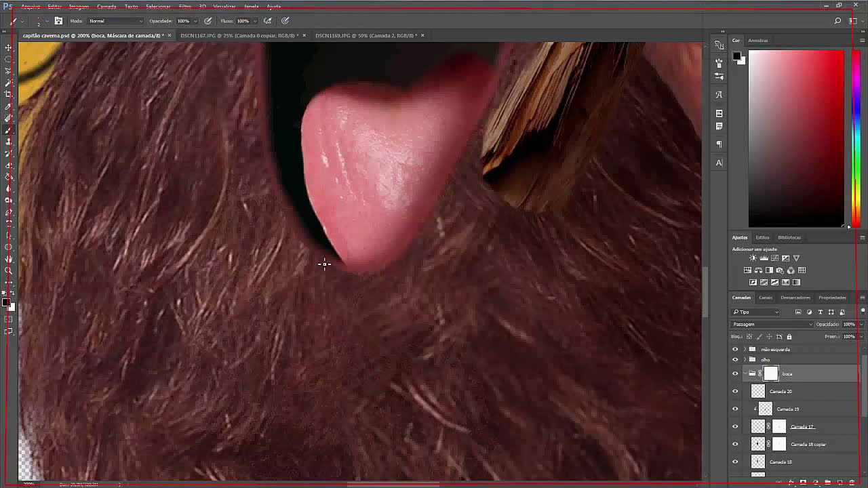The image size is (868, 488).
Task: Click the search icon in options bar
Action: (838, 21)
